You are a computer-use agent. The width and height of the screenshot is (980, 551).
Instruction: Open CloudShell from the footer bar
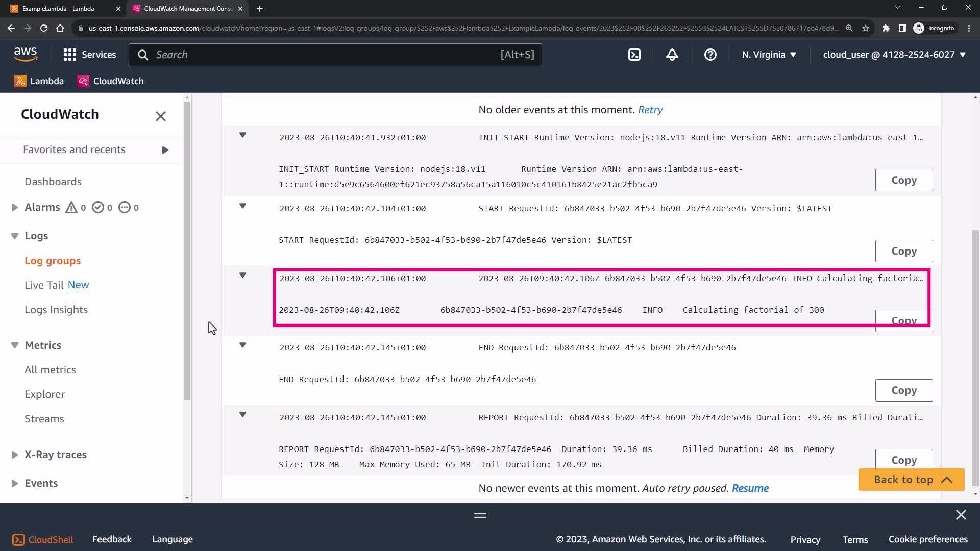tap(43, 539)
